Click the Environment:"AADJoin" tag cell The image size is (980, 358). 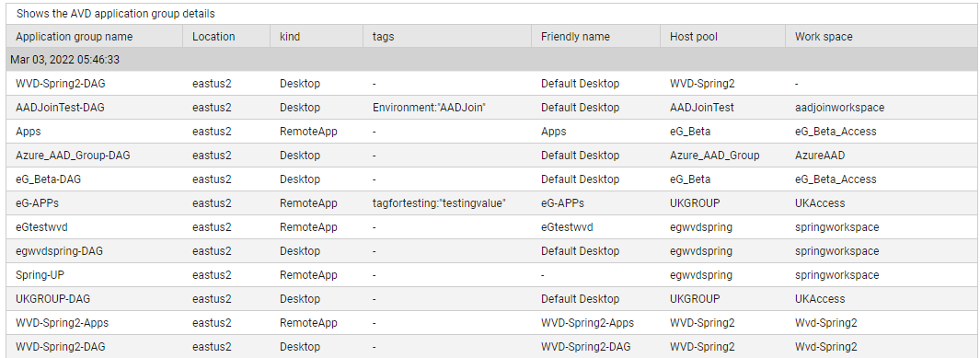(429, 108)
